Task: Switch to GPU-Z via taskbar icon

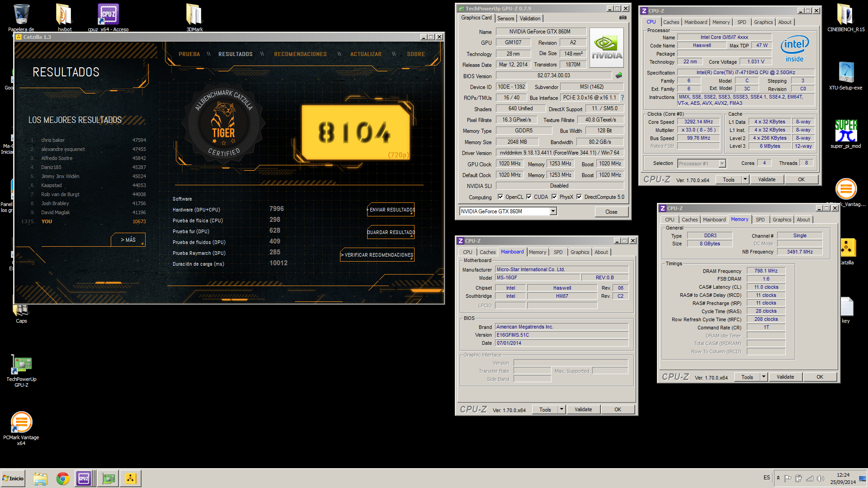Action: [108, 479]
